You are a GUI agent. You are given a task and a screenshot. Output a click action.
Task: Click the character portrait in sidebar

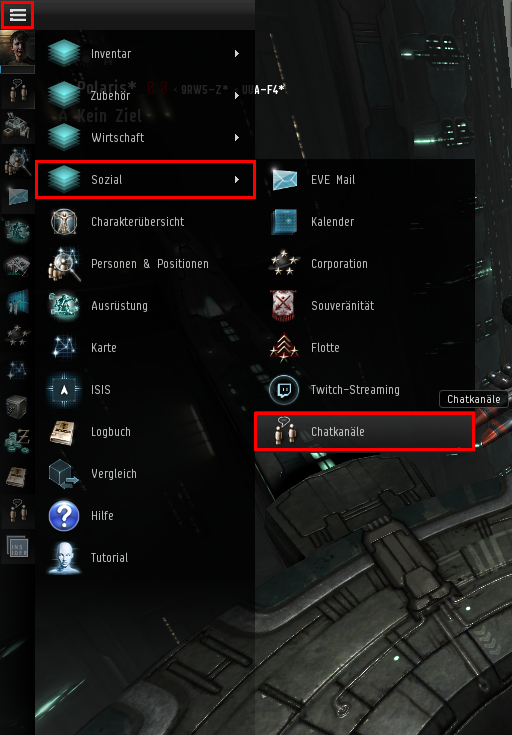coord(17,47)
